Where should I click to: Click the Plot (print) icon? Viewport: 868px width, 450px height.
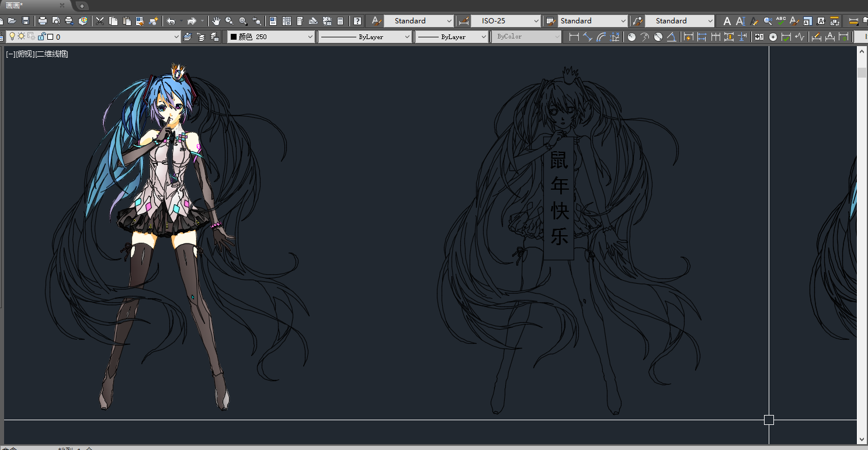pos(43,21)
